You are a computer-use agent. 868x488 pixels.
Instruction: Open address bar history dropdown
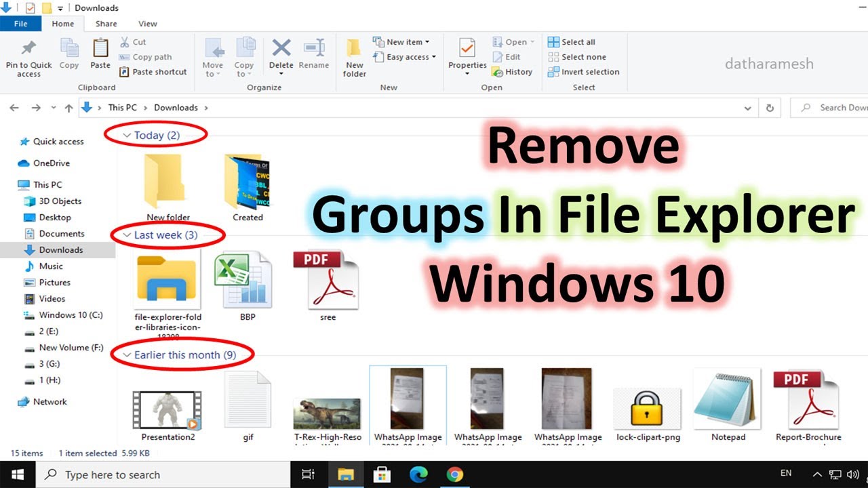pyautogui.click(x=748, y=108)
